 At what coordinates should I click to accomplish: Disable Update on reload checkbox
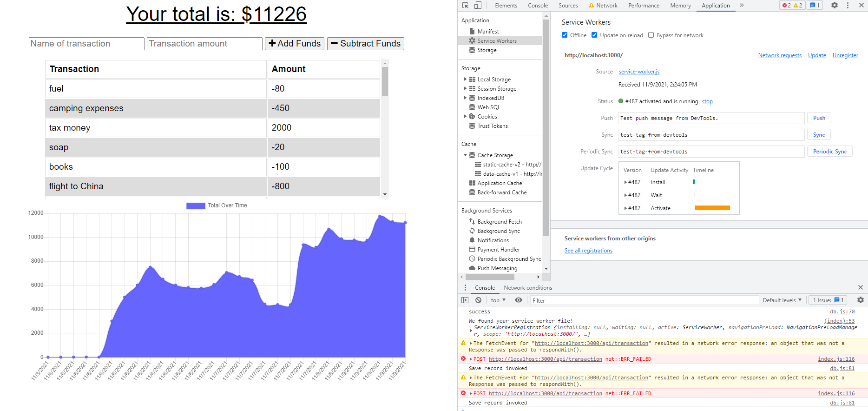pos(594,35)
